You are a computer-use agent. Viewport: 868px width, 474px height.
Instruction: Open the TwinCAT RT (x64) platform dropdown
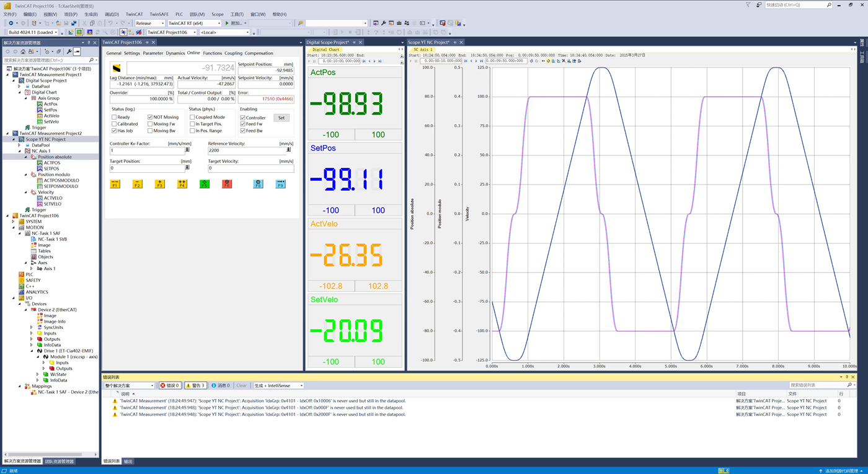coord(194,24)
